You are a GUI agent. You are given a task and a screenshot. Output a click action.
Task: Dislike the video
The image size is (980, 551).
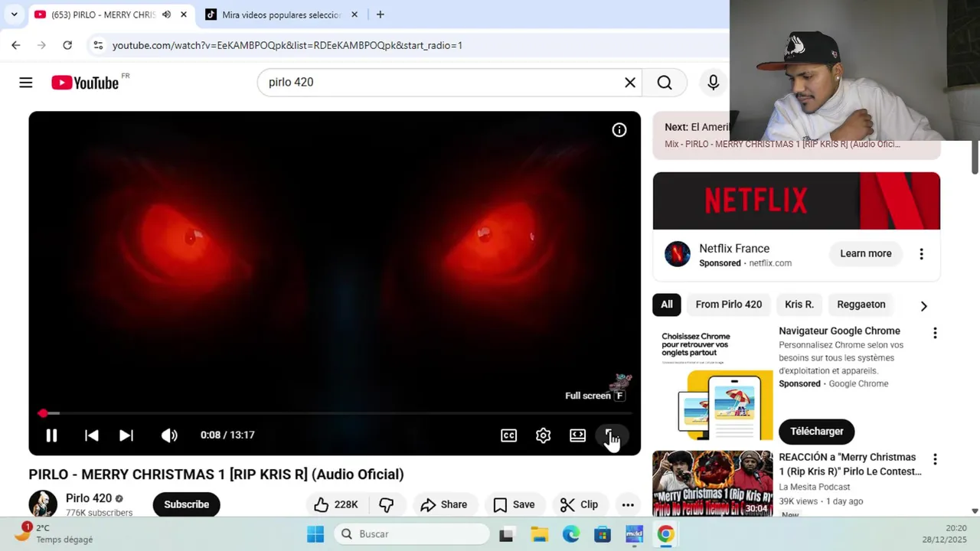click(x=387, y=504)
